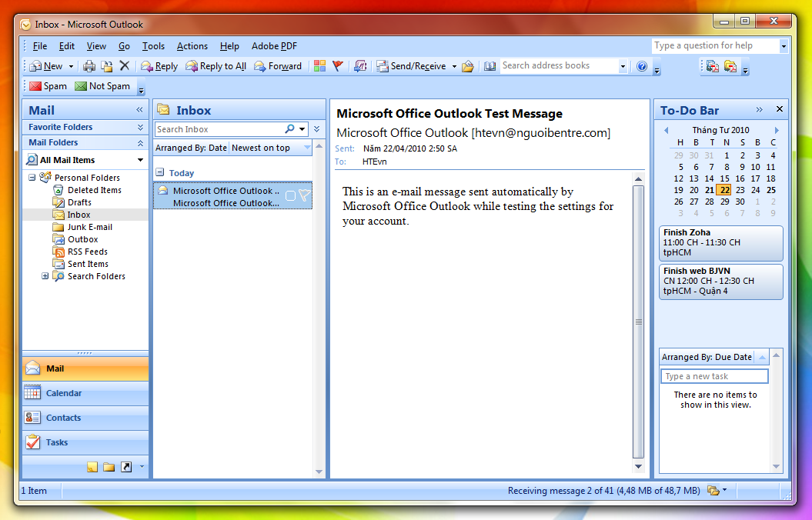Open the All Mail Items dropdown
The width and height of the screenshot is (812, 520).
coord(140,160)
